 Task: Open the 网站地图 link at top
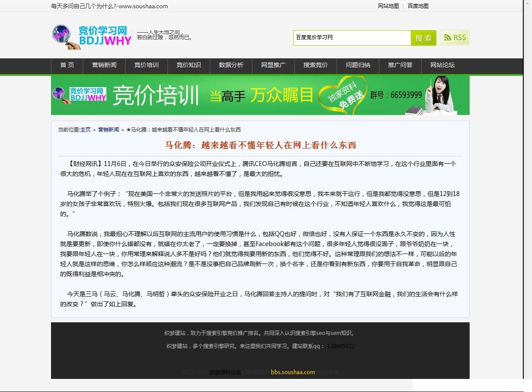pyautogui.click(x=389, y=6)
